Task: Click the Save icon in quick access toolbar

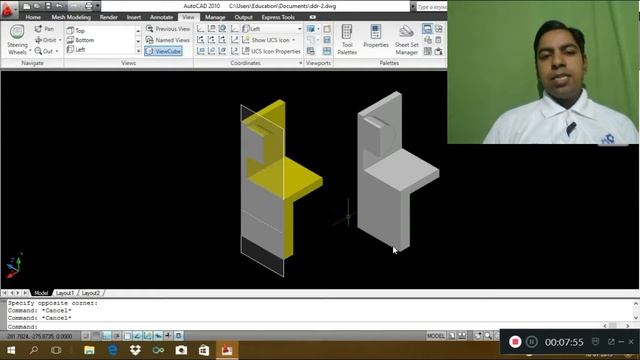Action: [48, 6]
